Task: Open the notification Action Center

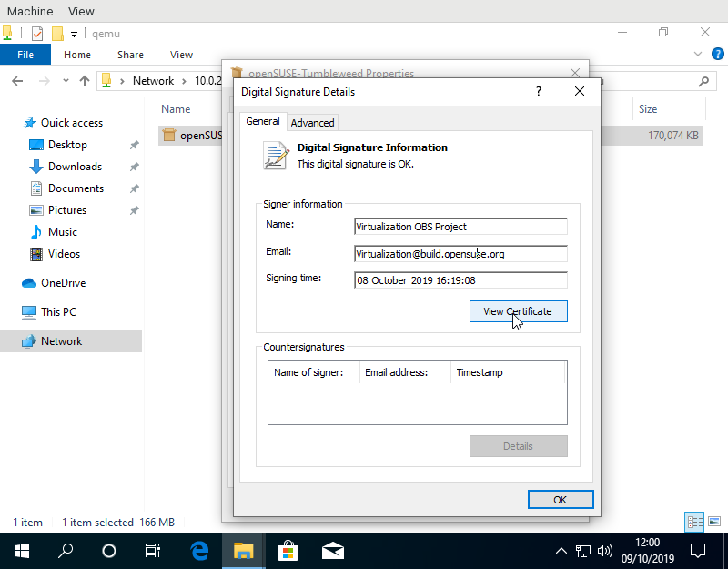Action: 698,551
